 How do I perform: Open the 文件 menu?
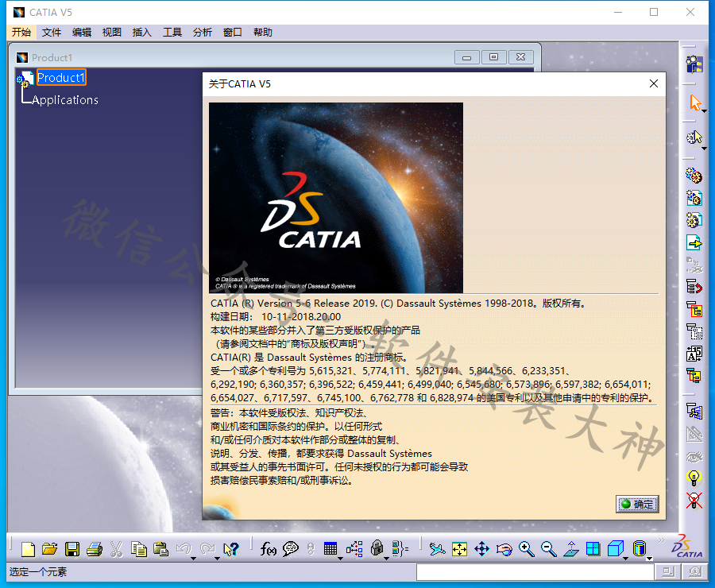point(52,32)
